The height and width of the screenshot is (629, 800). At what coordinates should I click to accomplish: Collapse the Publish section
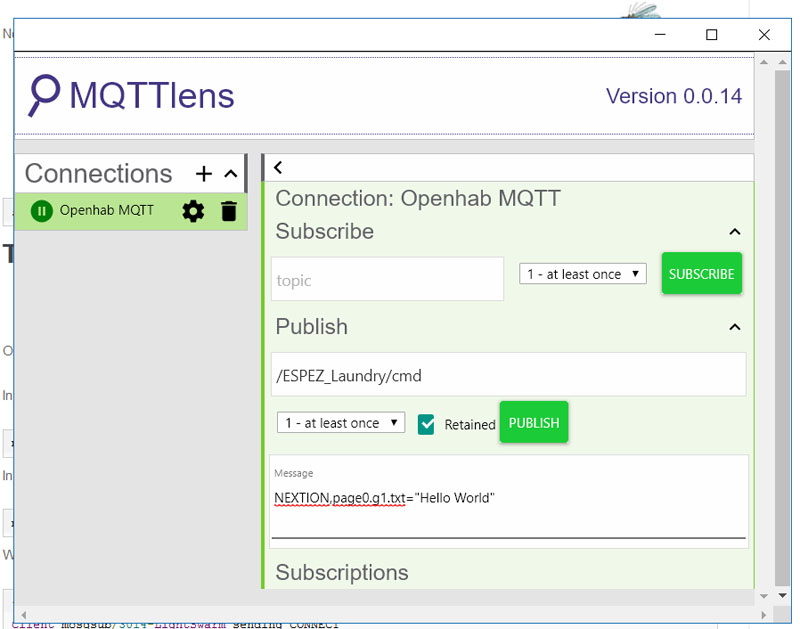point(735,327)
